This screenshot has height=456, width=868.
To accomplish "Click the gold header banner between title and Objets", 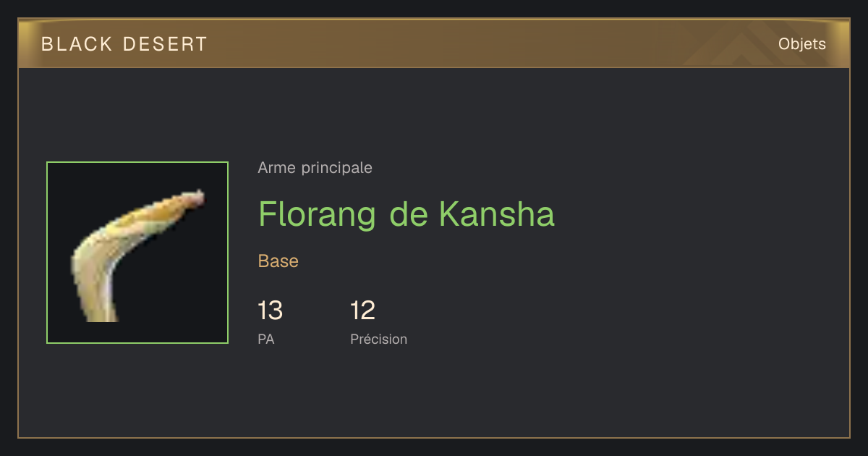I will point(492,44).
